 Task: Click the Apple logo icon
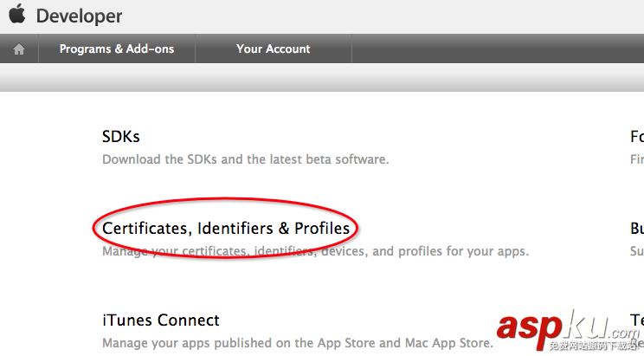(x=17, y=16)
